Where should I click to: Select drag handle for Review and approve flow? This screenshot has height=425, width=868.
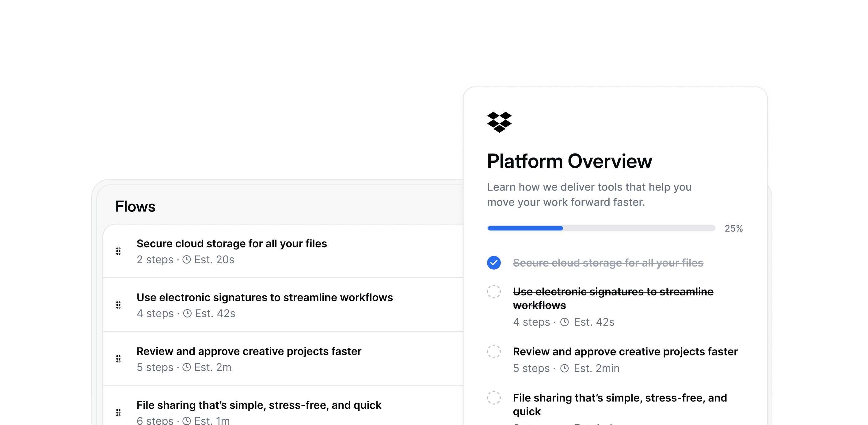(118, 359)
